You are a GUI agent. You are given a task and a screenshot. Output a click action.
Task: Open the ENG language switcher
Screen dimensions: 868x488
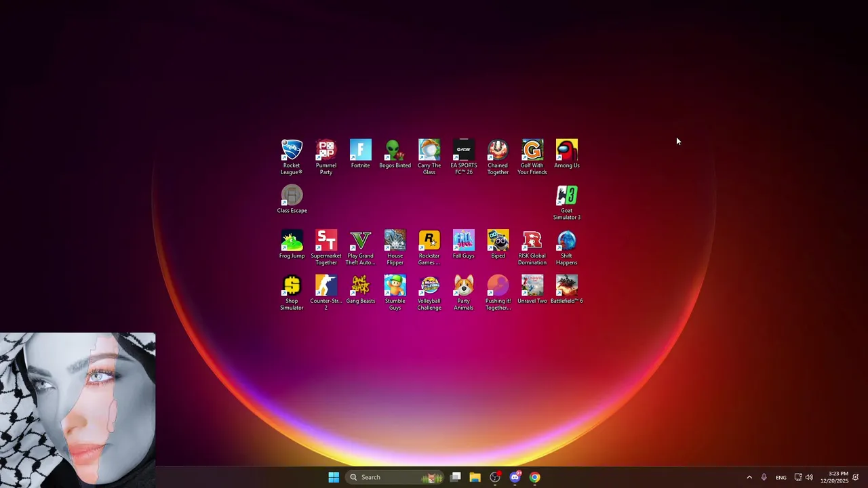click(x=781, y=477)
